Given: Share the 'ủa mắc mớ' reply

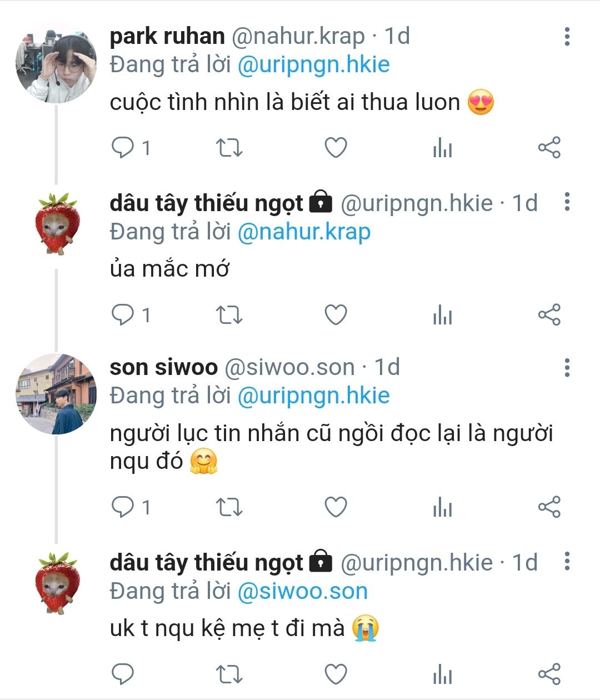Looking at the screenshot, I should click(x=549, y=315).
